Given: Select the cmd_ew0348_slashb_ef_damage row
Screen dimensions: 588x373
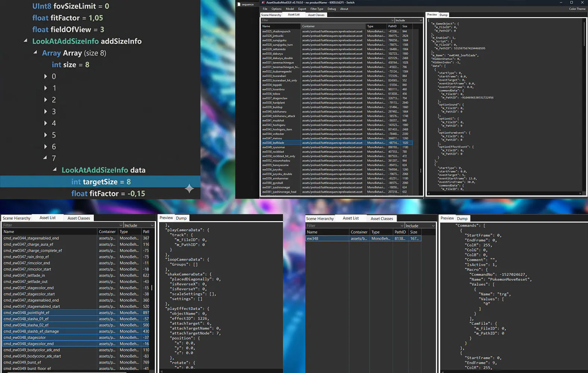Looking at the screenshot, I should (x=31, y=331).
